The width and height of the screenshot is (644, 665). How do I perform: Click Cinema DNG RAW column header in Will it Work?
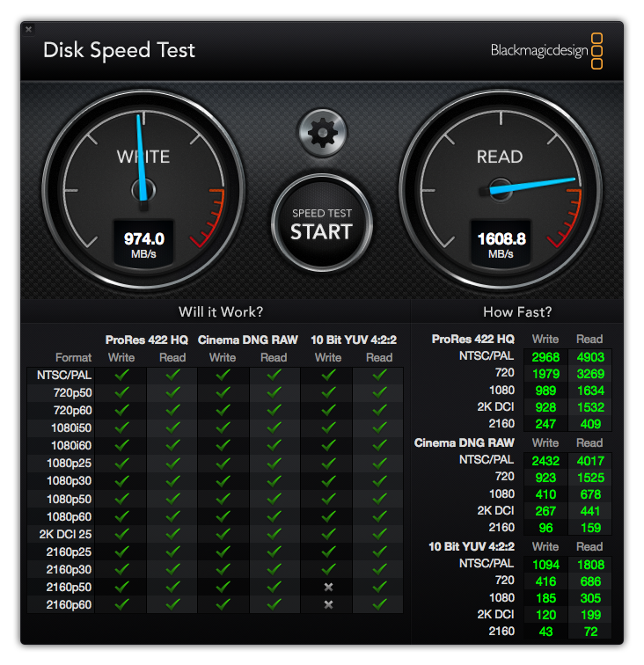coord(248,340)
